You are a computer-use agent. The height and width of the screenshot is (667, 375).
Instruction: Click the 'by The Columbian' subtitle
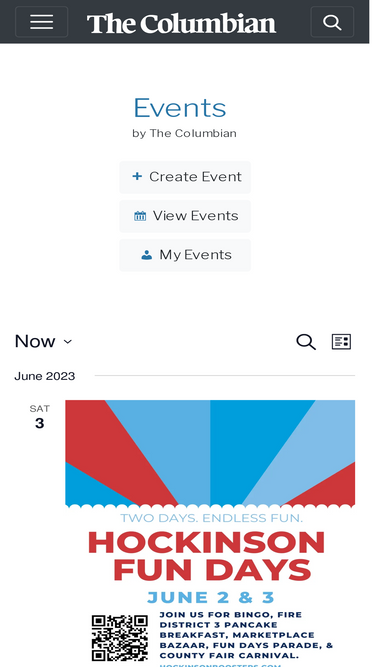pos(184,133)
